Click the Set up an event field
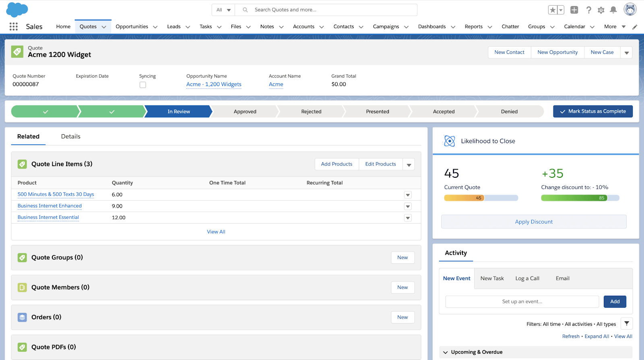This screenshot has width=644, height=360. click(522, 302)
